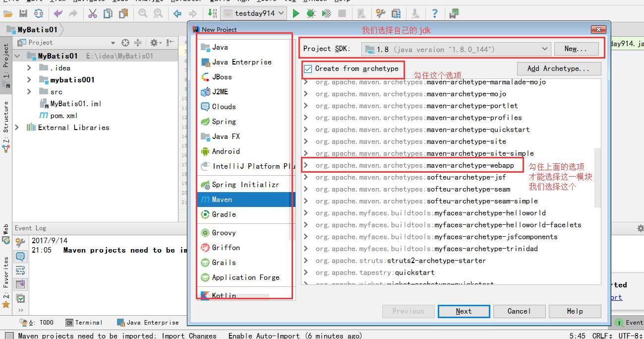
Task: Select struts2-archetype-starter row
Action: pyautogui.click(x=448, y=261)
